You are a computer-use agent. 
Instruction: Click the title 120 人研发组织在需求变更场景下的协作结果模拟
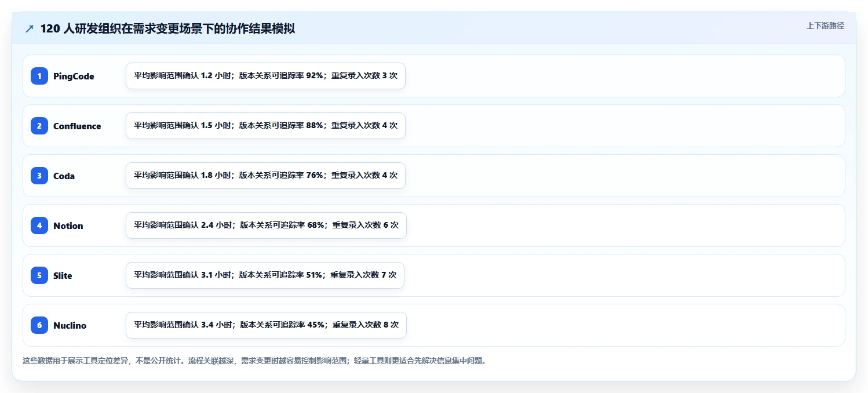[167, 29]
